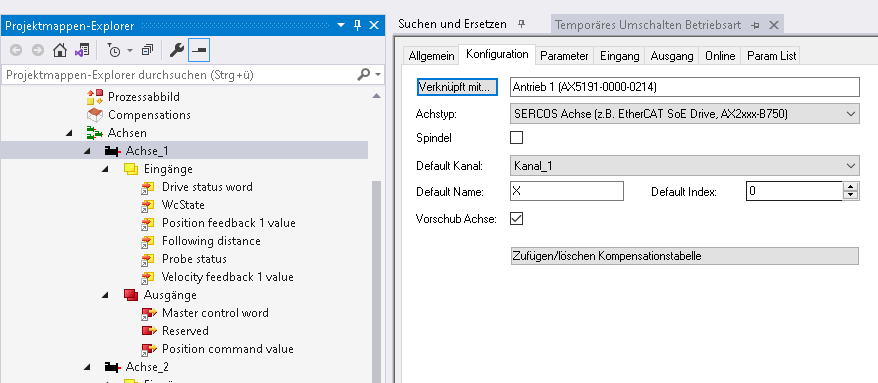The image size is (878, 383).
Task: Activate the Suchen und Ersetzen document tab
Action: (x=452, y=24)
